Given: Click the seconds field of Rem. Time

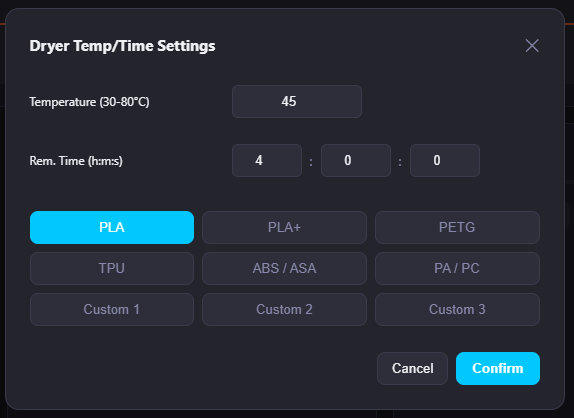Looking at the screenshot, I should [x=445, y=160].
